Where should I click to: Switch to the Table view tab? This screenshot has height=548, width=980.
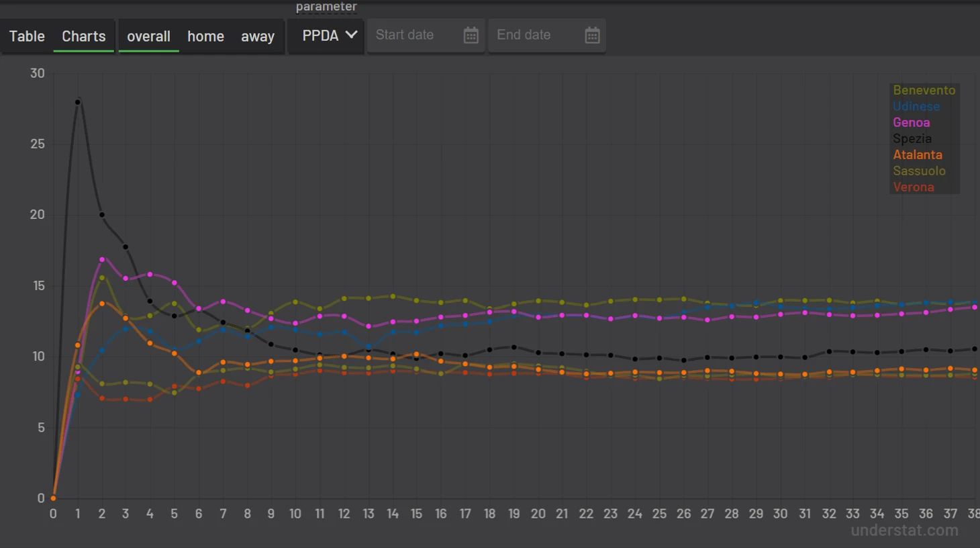(27, 36)
